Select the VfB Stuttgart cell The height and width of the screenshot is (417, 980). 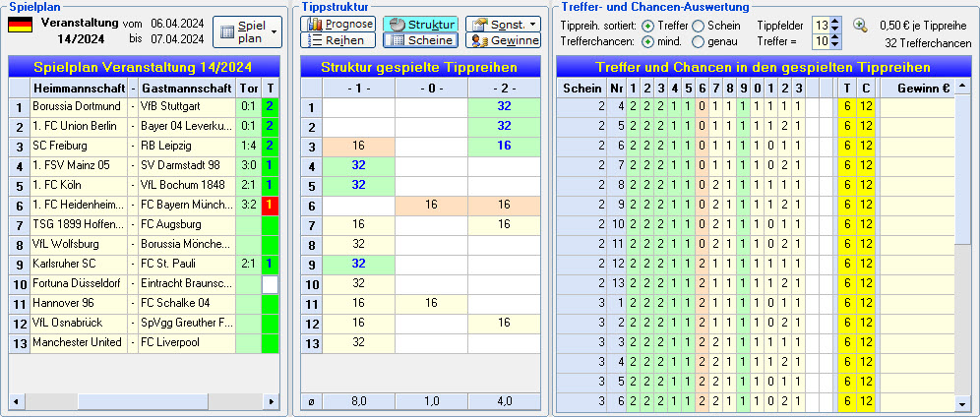point(187,106)
